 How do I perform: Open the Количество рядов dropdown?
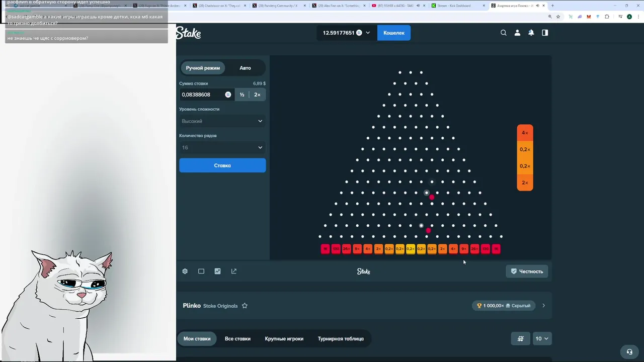[222, 147]
